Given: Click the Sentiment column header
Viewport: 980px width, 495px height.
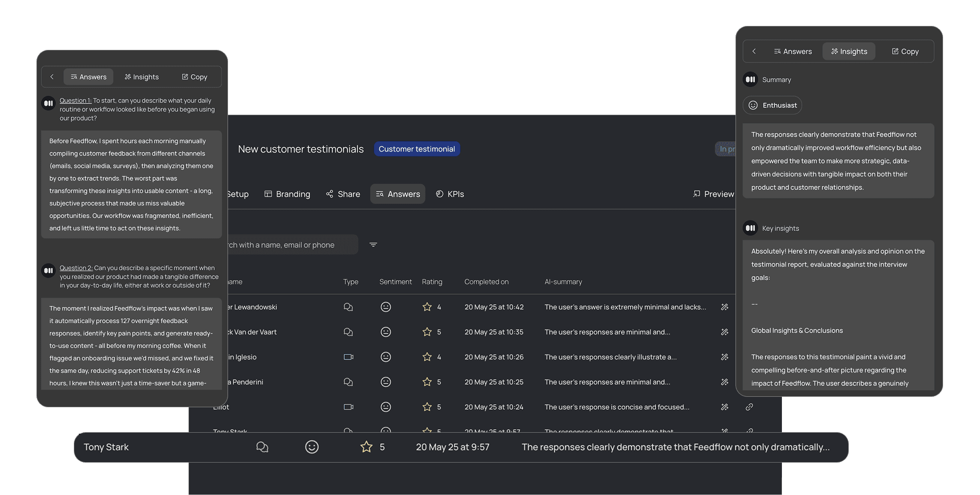Looking at the screenshot, I should point(396,282).
